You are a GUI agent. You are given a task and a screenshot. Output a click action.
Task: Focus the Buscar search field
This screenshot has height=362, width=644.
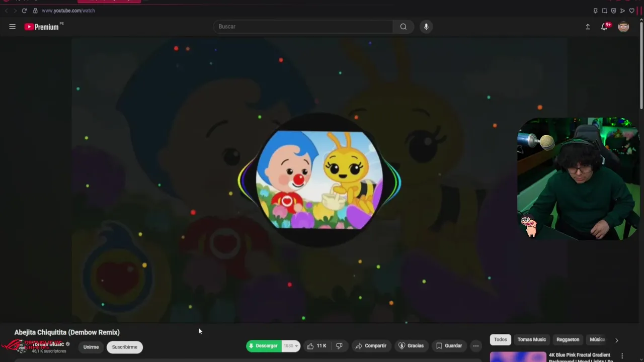303,27
